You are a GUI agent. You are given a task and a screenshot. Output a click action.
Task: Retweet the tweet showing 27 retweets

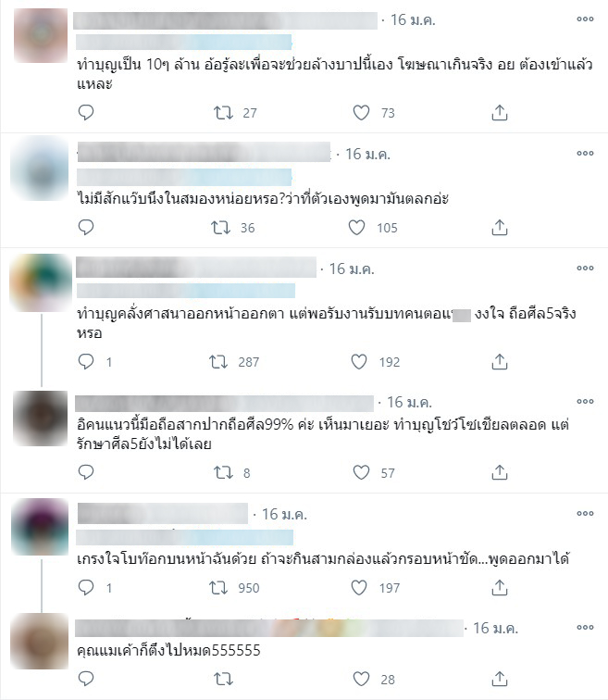tap(223, 113)
